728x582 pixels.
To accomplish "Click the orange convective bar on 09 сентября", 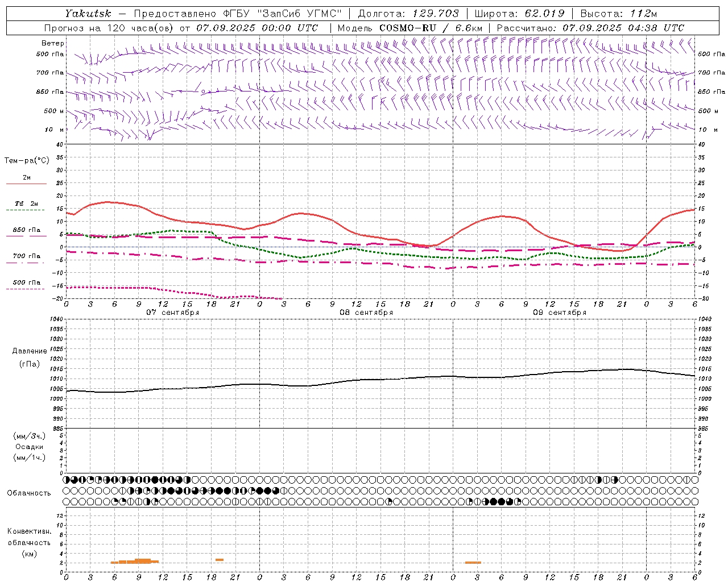I will [473, 563].
